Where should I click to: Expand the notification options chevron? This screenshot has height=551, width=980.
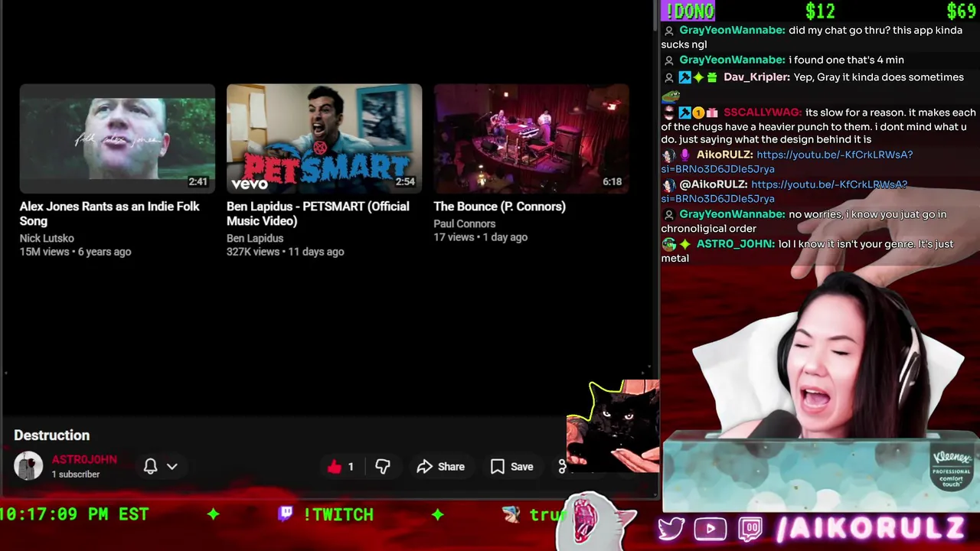pos(172,466)
